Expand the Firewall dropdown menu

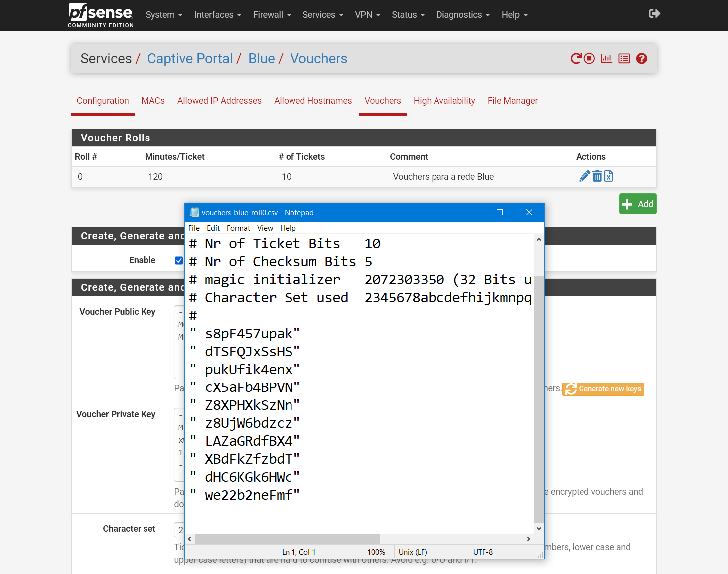point(272,15)
